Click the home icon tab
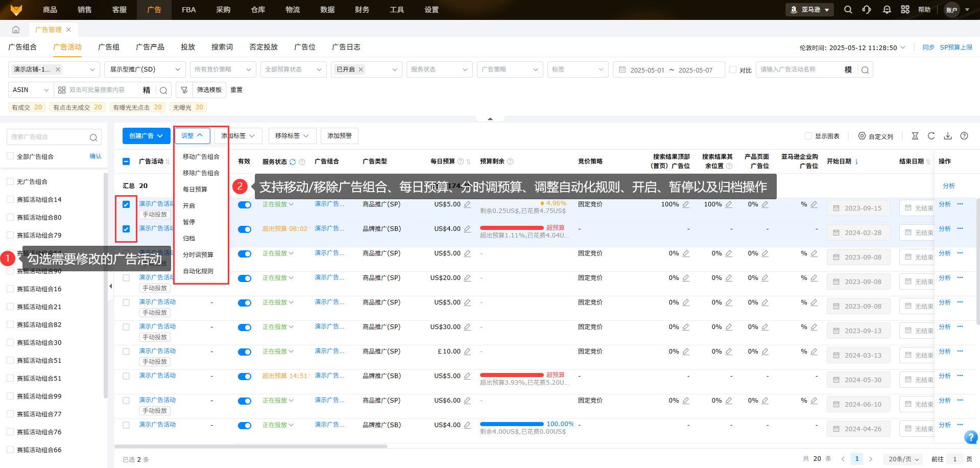Image resolution: width=980 pixels, height=468 pixels. (x=16, y=30)
